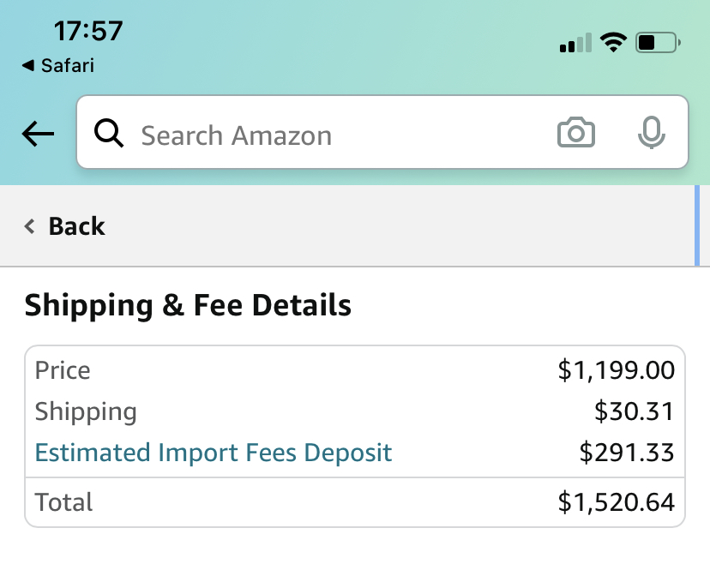
Task: Click the Shipping & Fee Details heading
Action: click(x=188, y=305)
